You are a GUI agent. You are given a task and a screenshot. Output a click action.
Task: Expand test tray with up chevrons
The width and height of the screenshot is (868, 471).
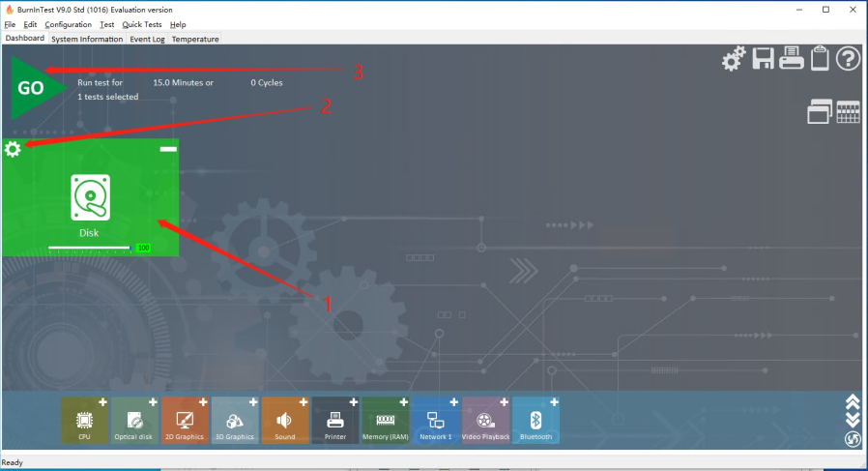pyautogui.click(x=853, y=401)
